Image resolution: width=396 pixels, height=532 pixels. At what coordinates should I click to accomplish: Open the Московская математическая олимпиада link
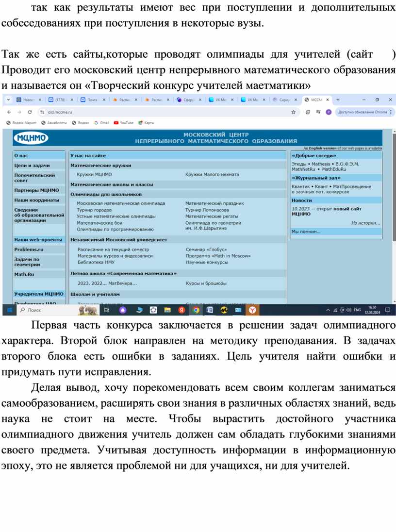click(121, 203)
